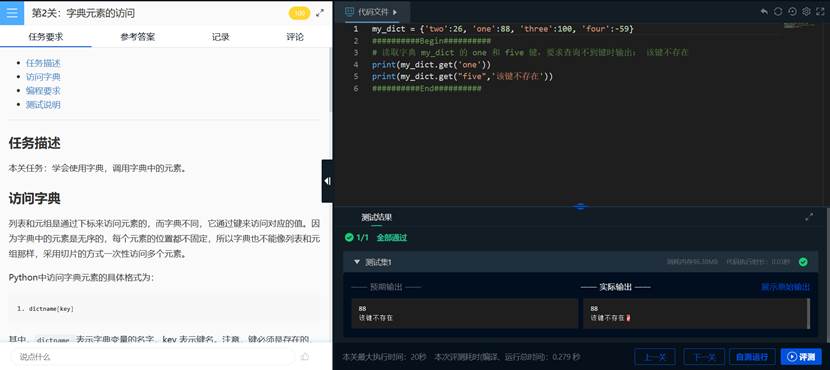830x370 pixels.
Task: Click the 第2关：字典元素的访问 title
Action: click(x=83, y=13)
